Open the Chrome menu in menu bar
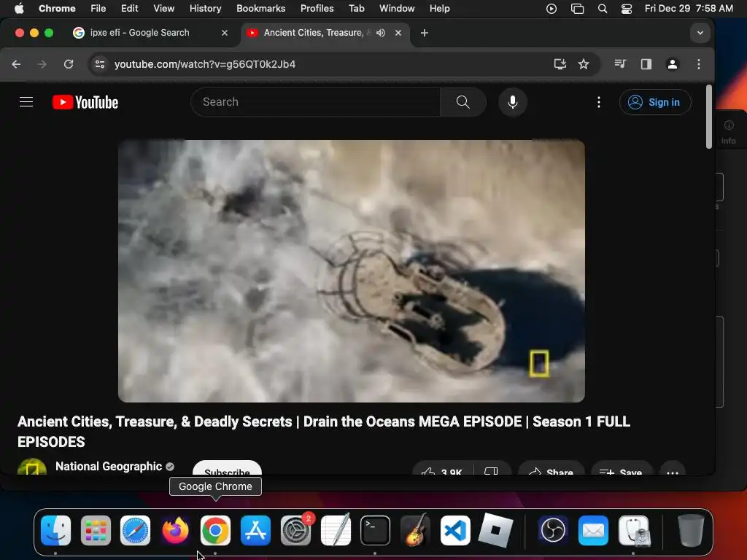This screenshot has width=747, height=560. tap(57, 8)
